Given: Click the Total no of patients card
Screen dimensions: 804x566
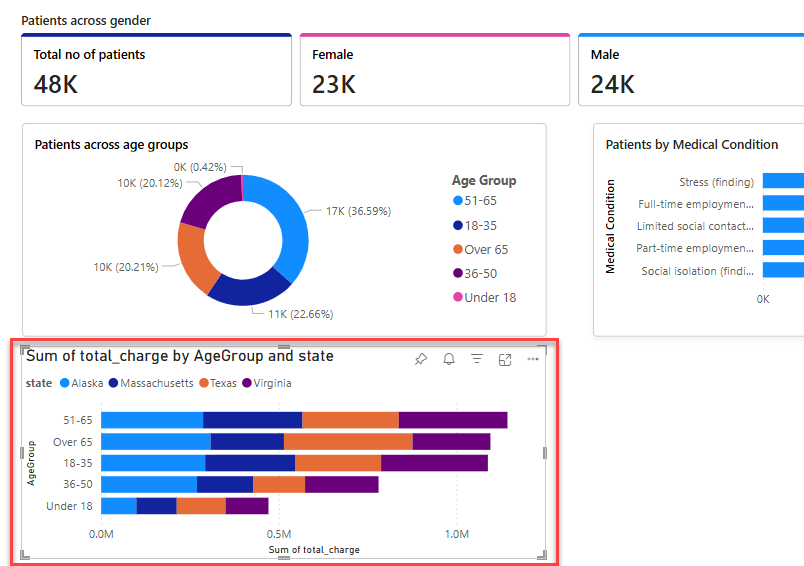Looking at the screenshot, I should (156, 70).
